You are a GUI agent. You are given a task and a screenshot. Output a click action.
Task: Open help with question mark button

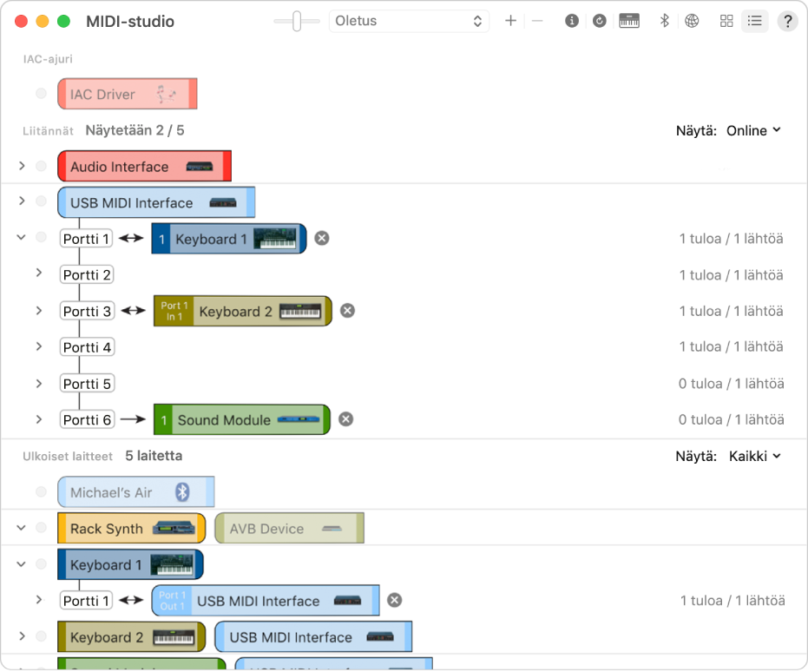[x=787, y=21]
